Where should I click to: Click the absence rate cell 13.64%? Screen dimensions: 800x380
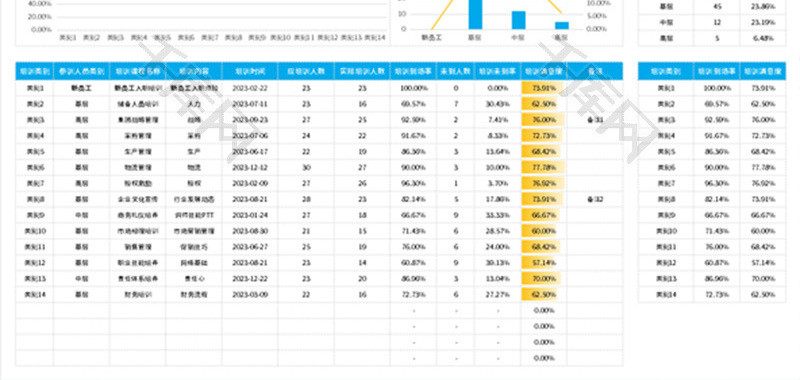pyautogui.click(x=497, y=151)
